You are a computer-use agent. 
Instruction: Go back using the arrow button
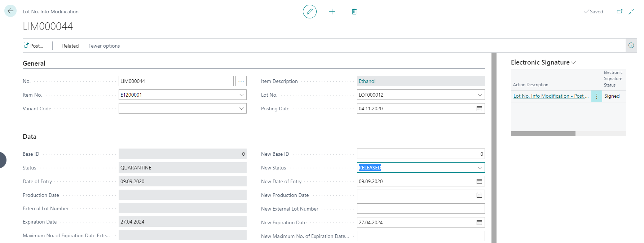[x=10, y=11]
